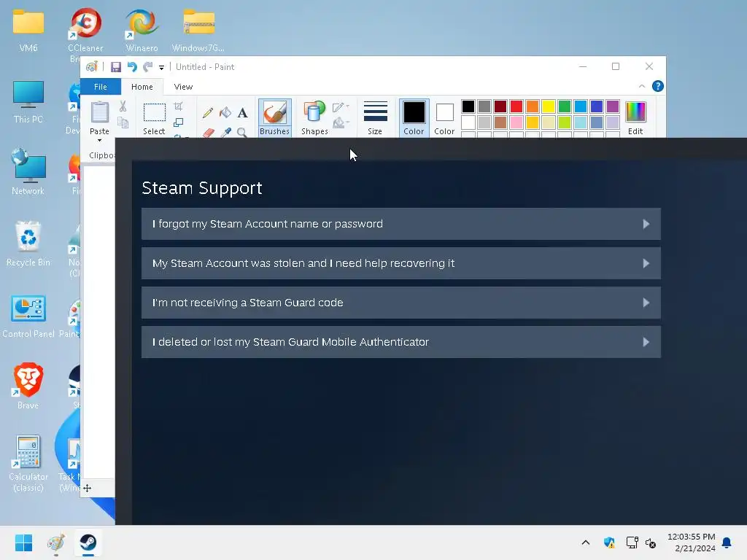Select the Fill with color bucket tool
Viewport: 747px width, 560px height.
click(x=225, y=113)
